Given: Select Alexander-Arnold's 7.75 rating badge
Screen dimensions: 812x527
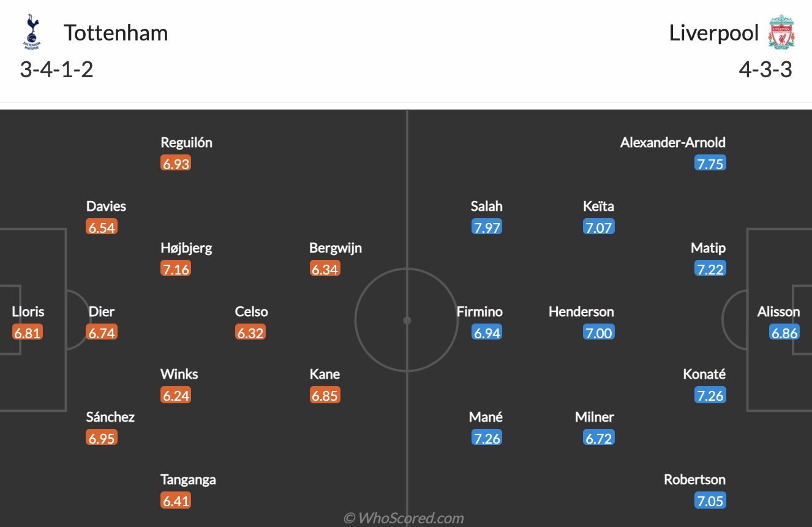Looking at the screenshot, I should [710, 164].
